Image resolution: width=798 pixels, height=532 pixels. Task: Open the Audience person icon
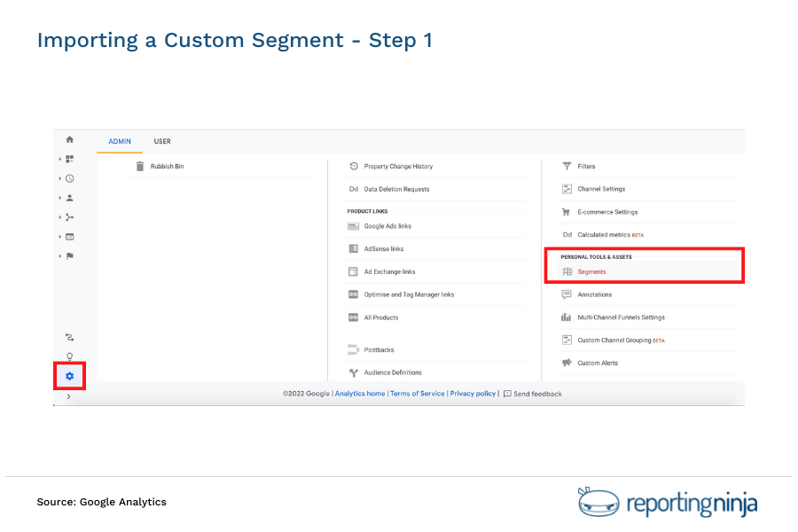[69, 198]
